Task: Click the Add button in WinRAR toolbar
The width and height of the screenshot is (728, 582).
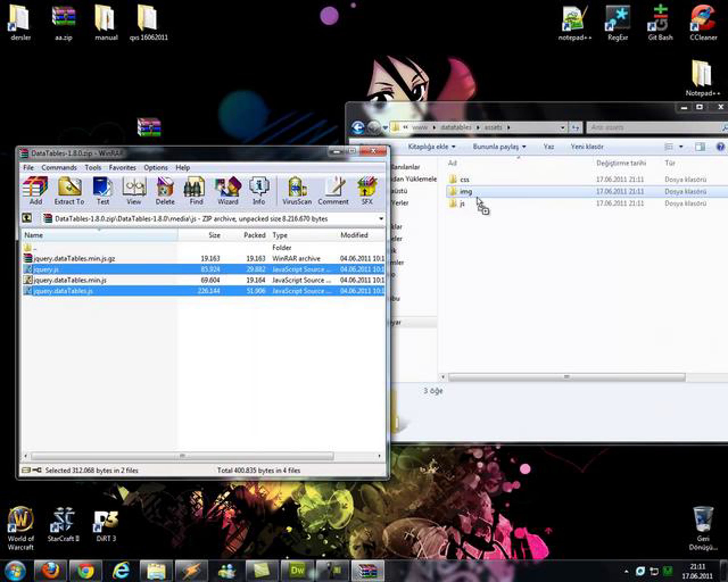Action: [35, 191]
